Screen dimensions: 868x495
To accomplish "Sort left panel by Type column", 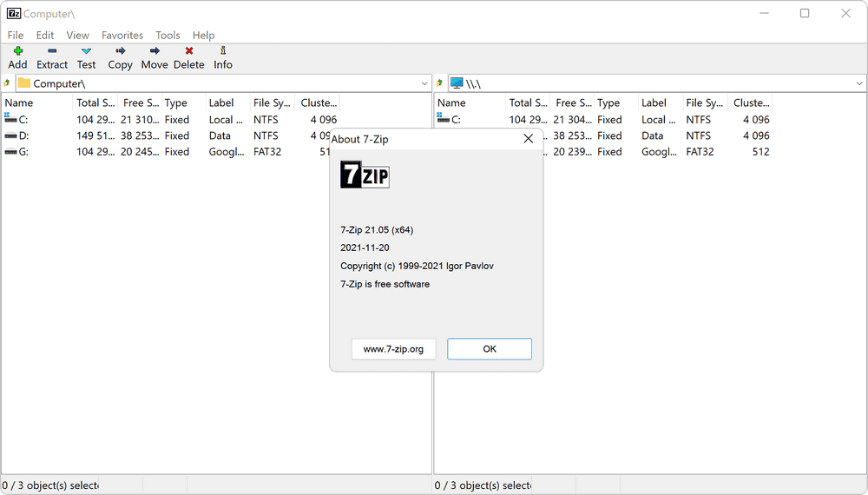I will click(x=183, y=102).
